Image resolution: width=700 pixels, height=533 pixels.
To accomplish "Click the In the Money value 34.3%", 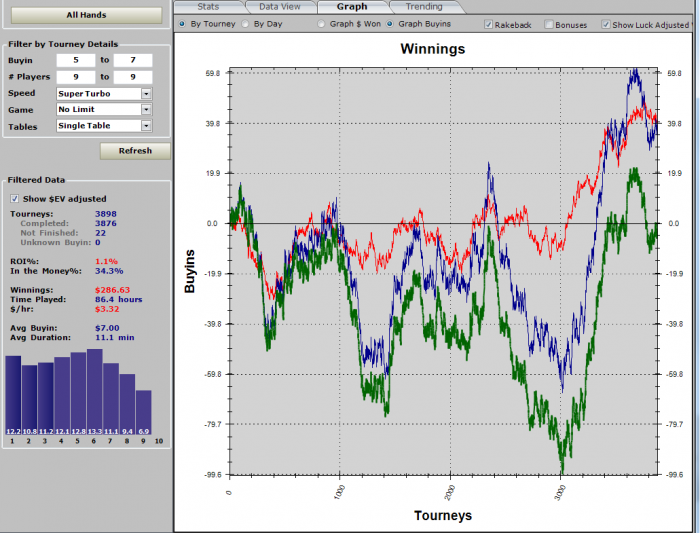I will 109,271.
